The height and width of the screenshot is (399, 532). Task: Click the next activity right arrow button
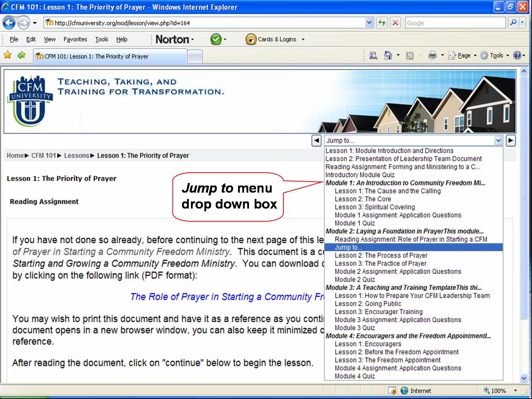[510, 141]
